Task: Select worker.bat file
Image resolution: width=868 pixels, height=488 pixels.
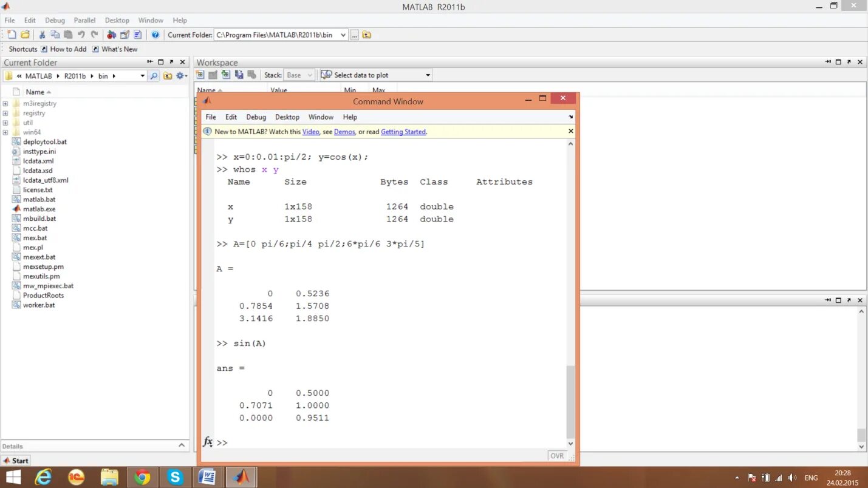Action: pos(39,305)
